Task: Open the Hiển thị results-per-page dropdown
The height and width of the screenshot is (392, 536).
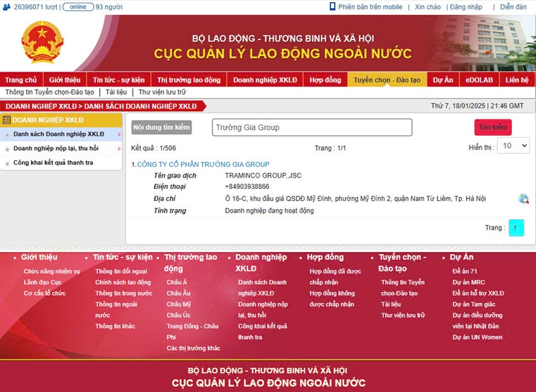Action: (513, 146)
